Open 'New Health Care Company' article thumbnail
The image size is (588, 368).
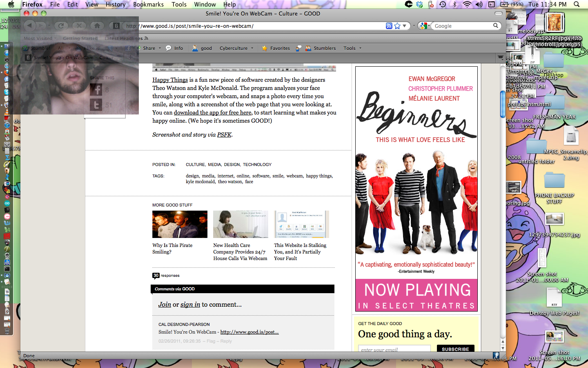point(241,224)
